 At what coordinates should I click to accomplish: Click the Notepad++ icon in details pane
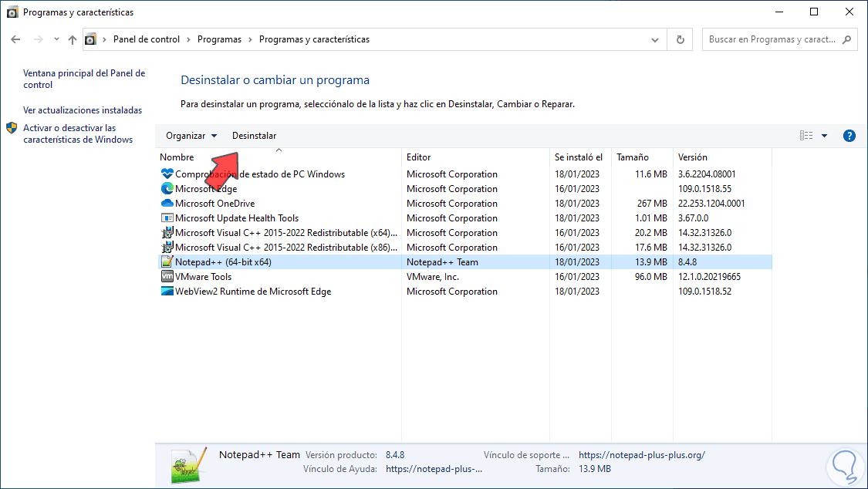[x=189, y=464]
